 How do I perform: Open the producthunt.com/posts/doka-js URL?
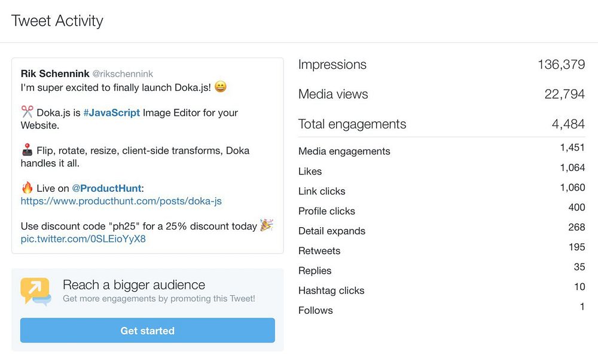tap(121, 201)
